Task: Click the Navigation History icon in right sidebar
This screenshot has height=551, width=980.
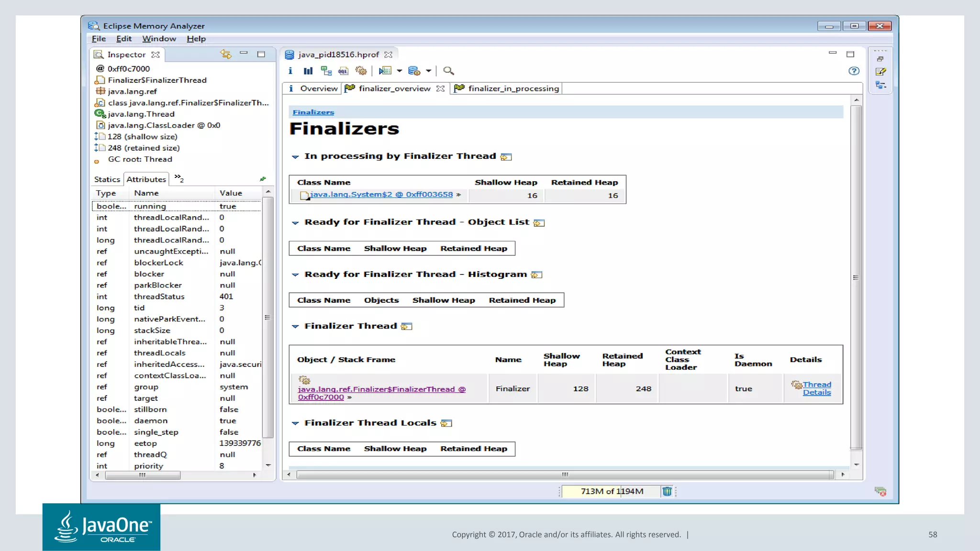Action: [880, 85]
